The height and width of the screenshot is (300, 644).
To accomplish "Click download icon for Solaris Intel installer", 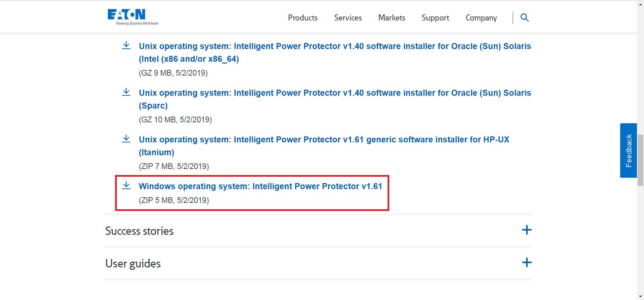I will tap(126, 45).
